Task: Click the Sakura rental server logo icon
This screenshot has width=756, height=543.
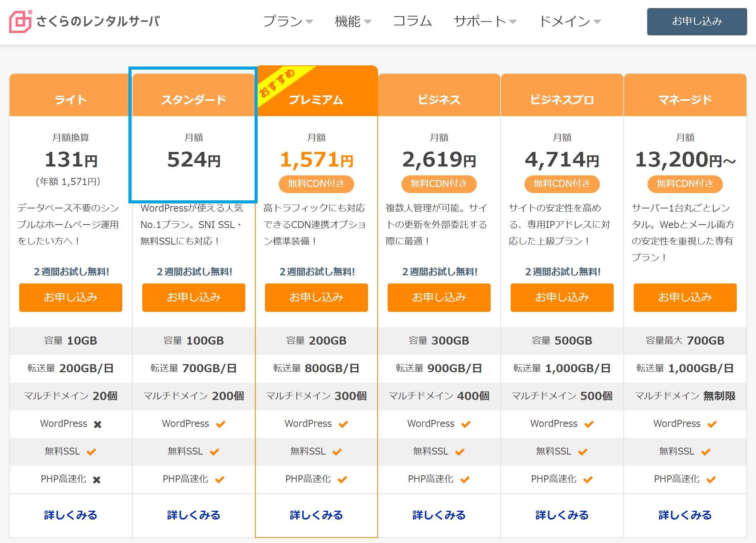Action: pos(20,22)
